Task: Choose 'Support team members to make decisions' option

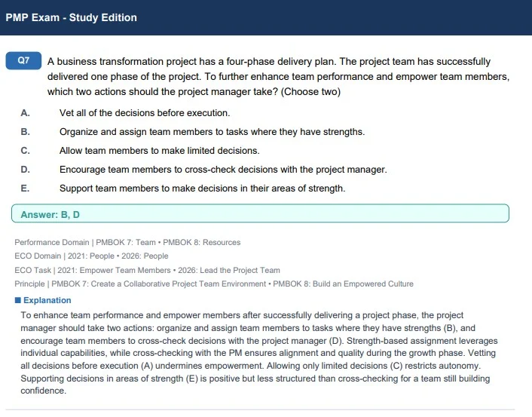Action: (x=202, y=188)
